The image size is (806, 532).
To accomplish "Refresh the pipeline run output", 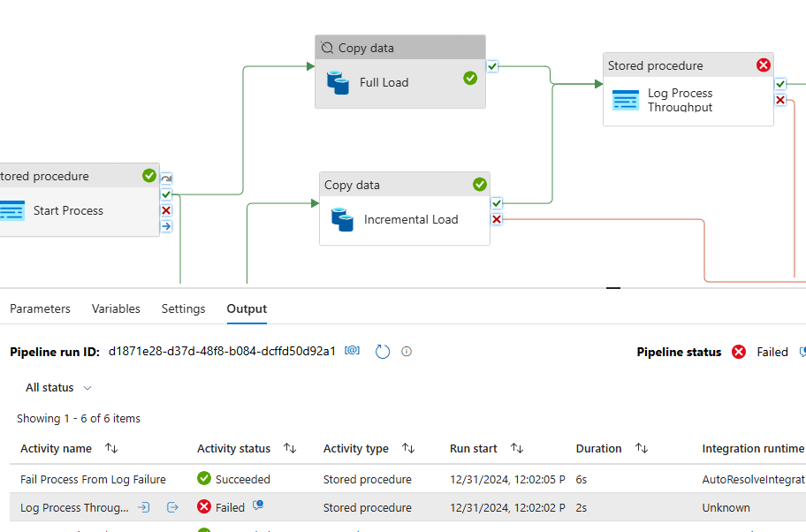I will pos(383,352).
